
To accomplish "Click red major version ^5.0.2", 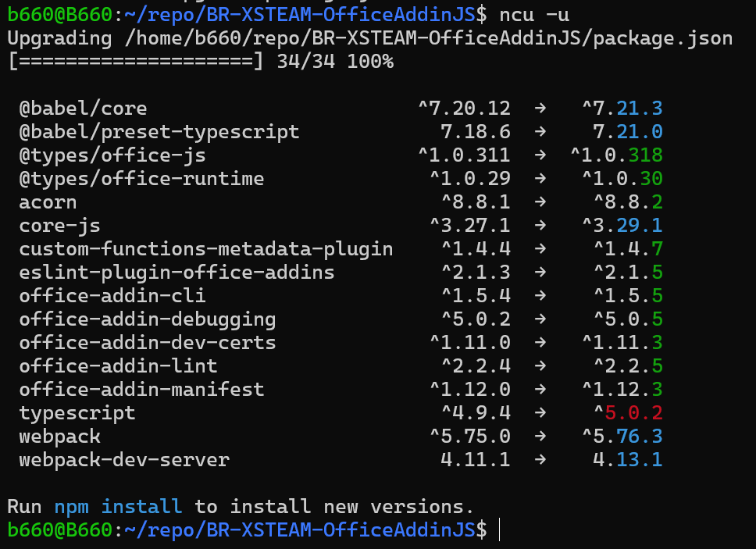I will pyautogui.click(x=628, y=413).
